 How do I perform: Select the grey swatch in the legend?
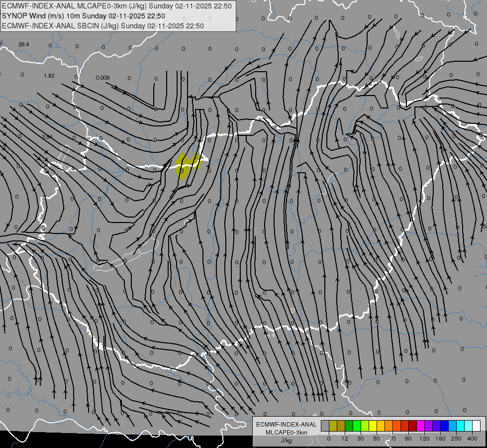tap(325, 426)
